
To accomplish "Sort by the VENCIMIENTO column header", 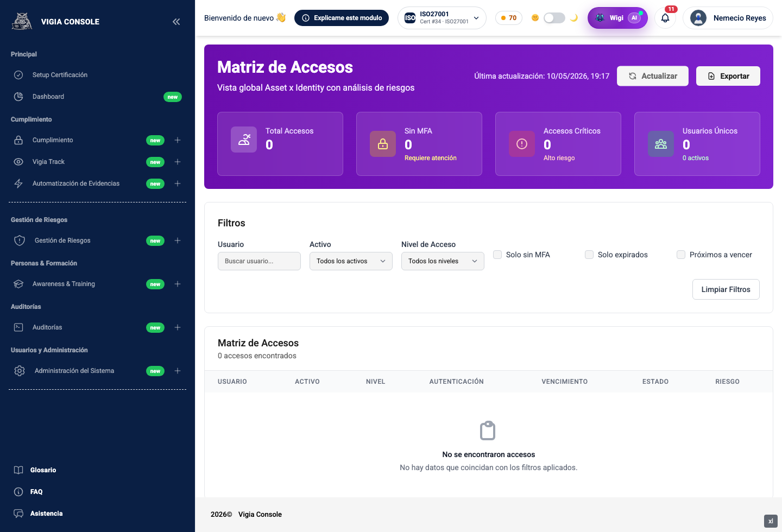I will 564,382.
